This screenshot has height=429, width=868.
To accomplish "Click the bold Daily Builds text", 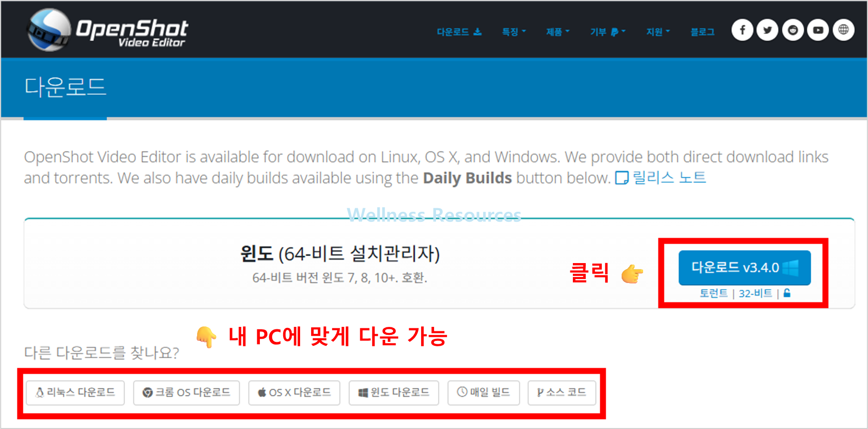I will [467, 178].
